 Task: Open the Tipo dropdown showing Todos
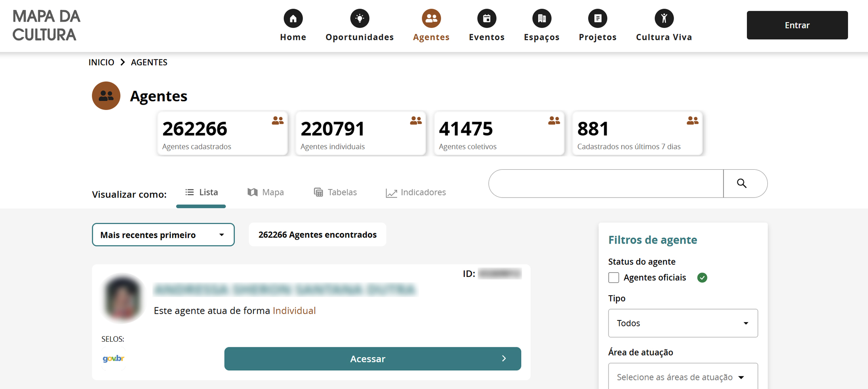pos(683,323)
